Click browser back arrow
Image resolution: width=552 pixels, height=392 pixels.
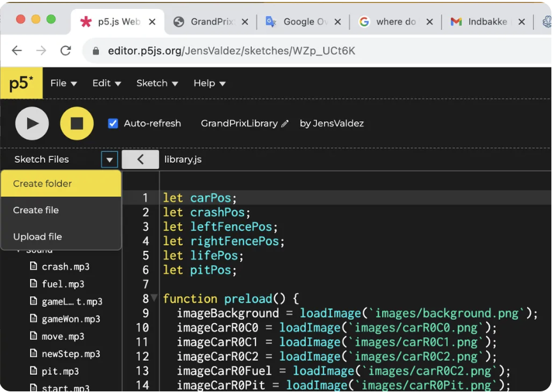(x=17, y=50)
